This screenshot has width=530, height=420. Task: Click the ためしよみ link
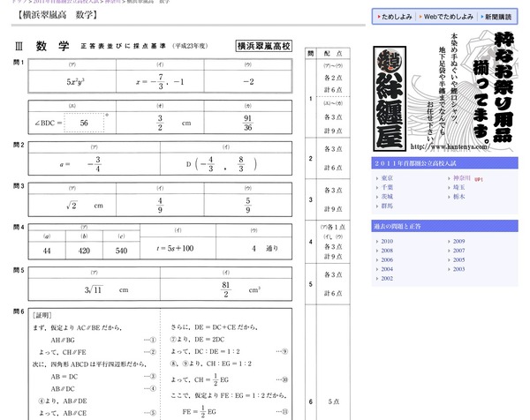point(396,17)
